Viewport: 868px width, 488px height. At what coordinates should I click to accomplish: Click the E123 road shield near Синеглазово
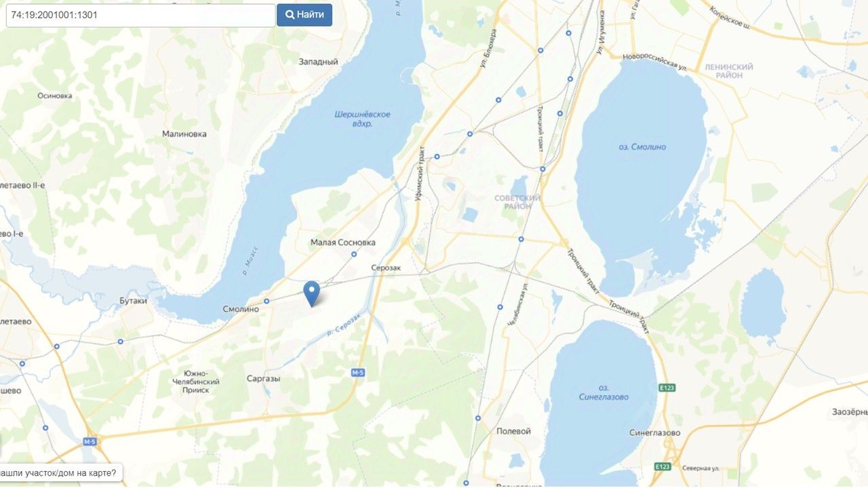(666, 388)
